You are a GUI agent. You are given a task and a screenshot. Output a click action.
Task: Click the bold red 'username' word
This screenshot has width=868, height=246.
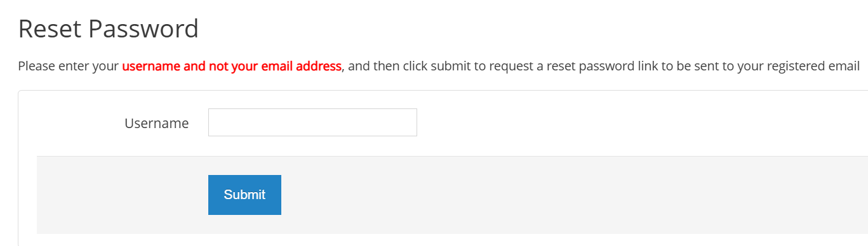coord(151,66)
